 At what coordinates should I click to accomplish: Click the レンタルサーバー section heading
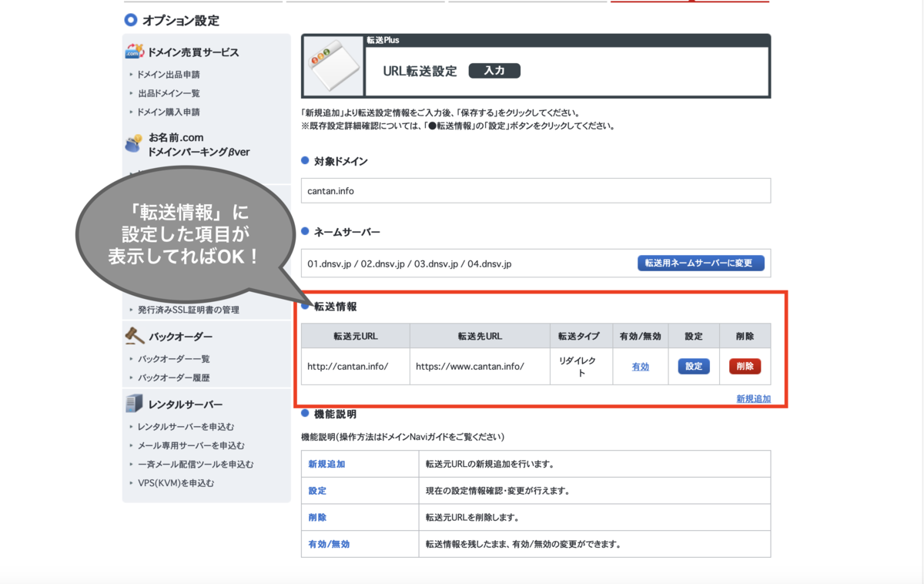click(x=186, y=404)
